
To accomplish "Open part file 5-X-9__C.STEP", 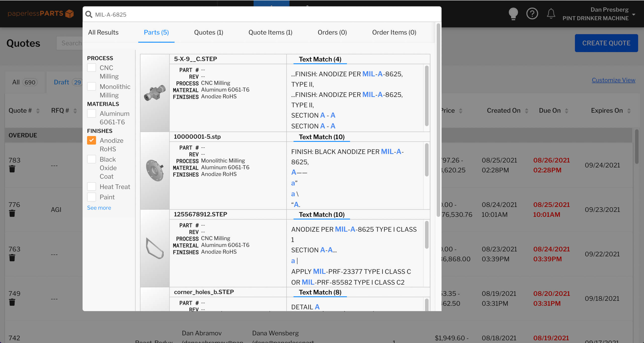I will tap(195, 59).
